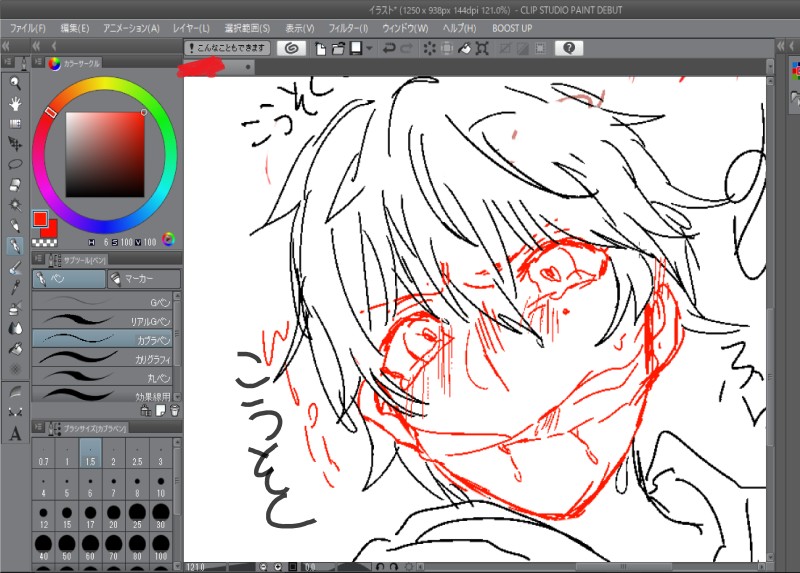800x573 pixels.
Task: Open the アニメーション(A) menu
Action: (131, 29)
